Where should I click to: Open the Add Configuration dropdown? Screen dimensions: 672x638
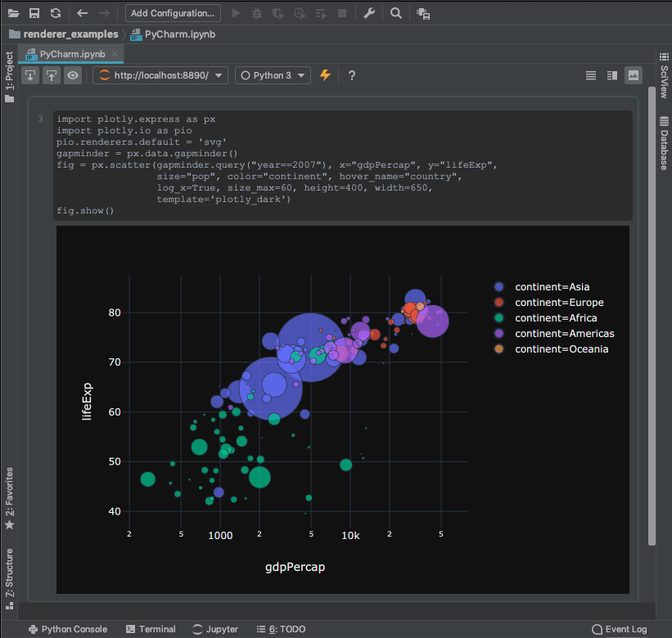coord(172,13)
